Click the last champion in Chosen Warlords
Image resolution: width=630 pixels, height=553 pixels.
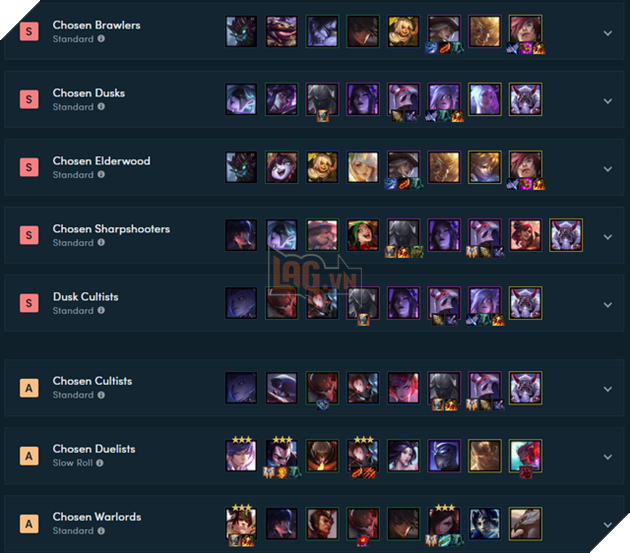[x=525, y=524]
